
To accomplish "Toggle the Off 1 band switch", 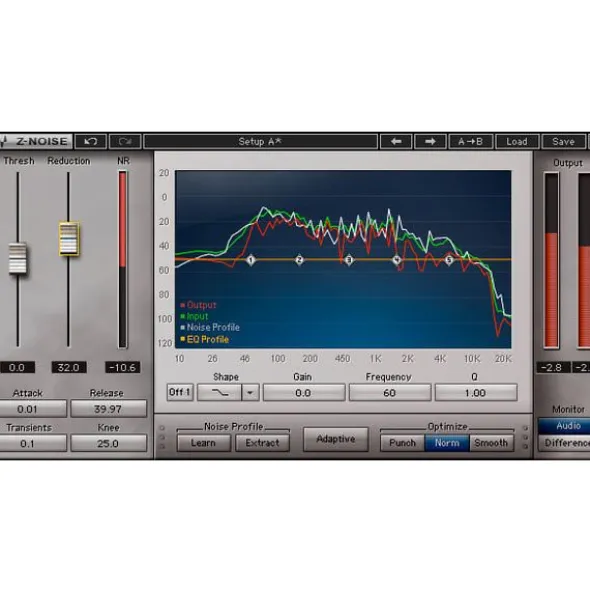I will [180, 392].
